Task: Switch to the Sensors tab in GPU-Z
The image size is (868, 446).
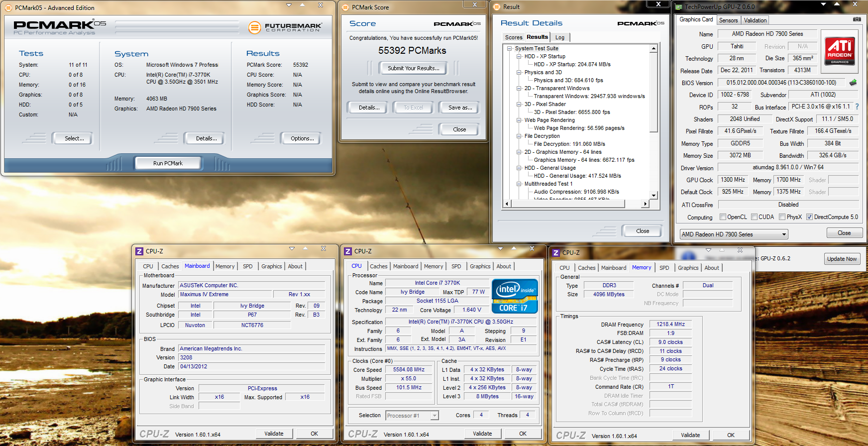Action: (728, 20)
